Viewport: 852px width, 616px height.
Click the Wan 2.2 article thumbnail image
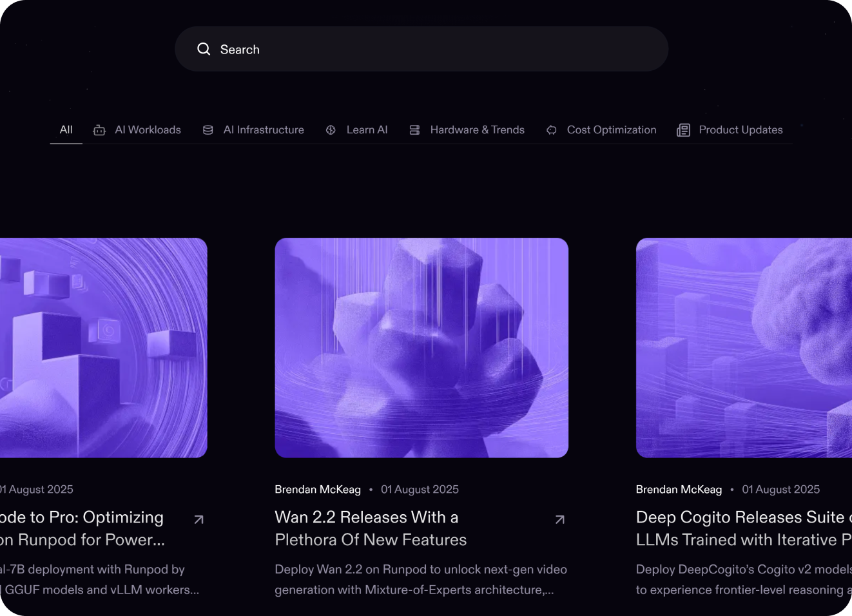[x=421, y=347]
